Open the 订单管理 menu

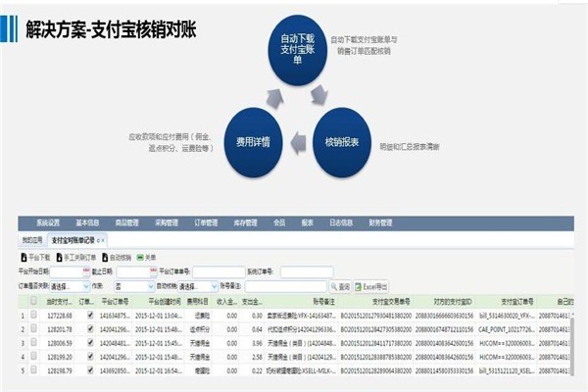coord(206,222)
